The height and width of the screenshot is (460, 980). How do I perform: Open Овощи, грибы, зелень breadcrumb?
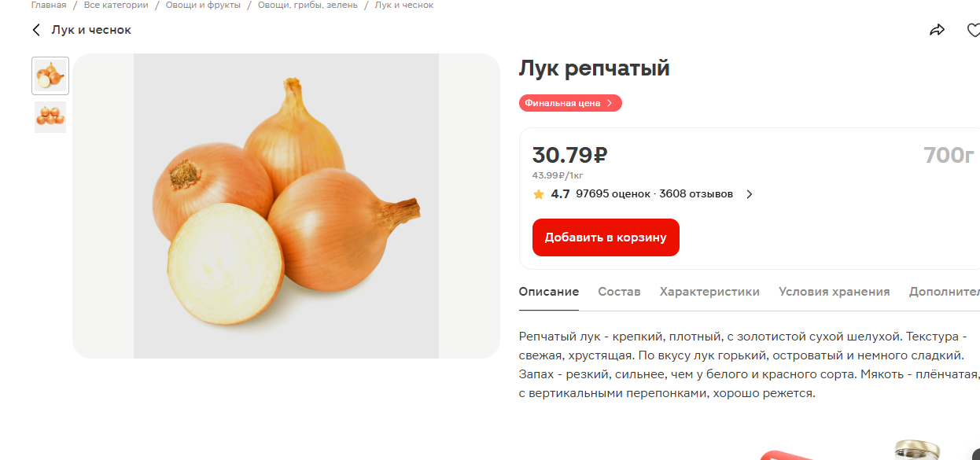point(308,5)
